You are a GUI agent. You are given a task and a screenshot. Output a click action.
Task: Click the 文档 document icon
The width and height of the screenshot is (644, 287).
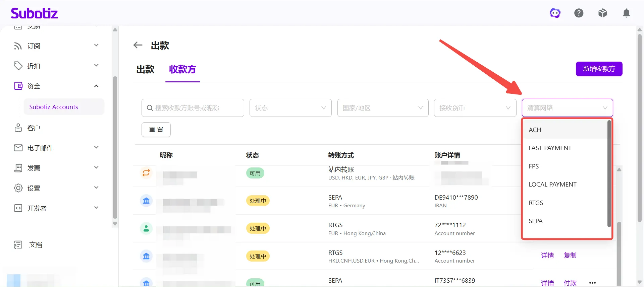coord(18,245)
